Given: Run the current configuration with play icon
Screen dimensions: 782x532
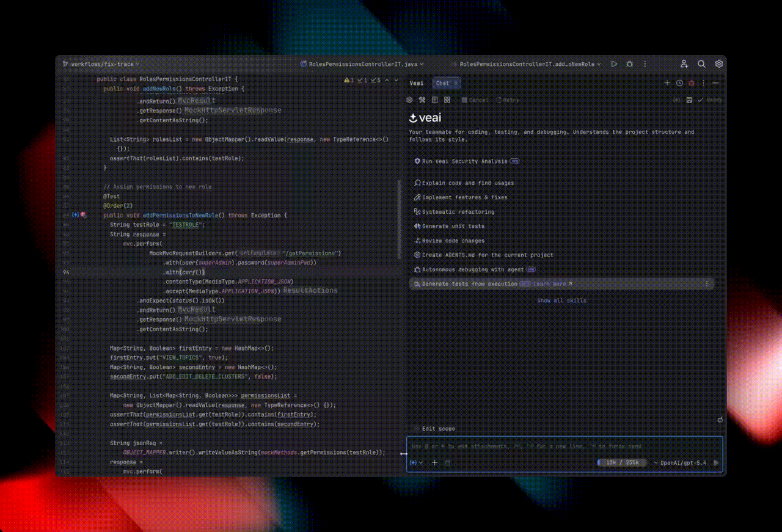Looking at the screenshot, I should point(614,64).
